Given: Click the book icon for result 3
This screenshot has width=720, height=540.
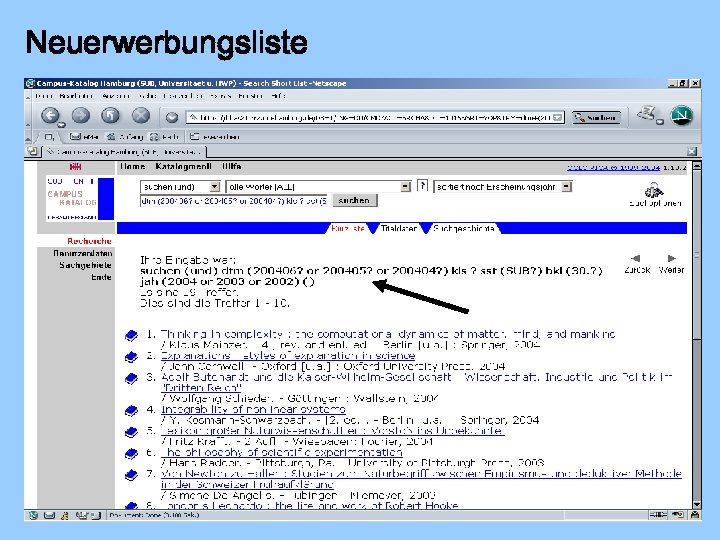Looking at the screenshot, I should click(131, 378).
